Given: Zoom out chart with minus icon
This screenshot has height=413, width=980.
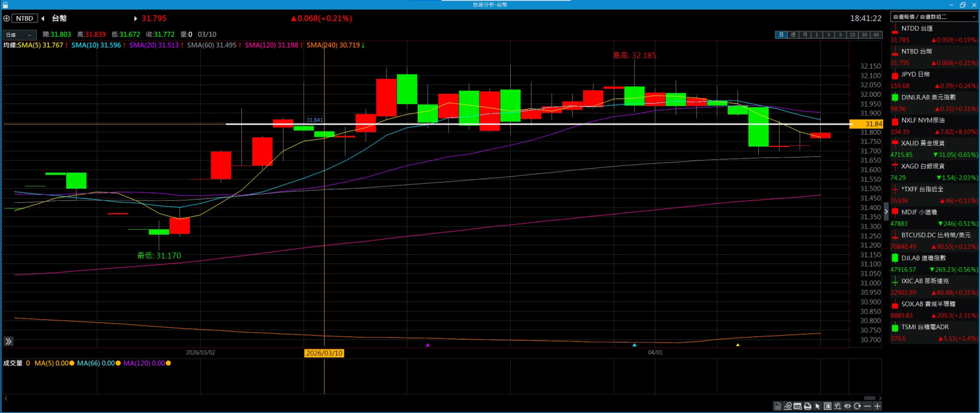Looking at the screenshot, I should (x=867, y=406).
